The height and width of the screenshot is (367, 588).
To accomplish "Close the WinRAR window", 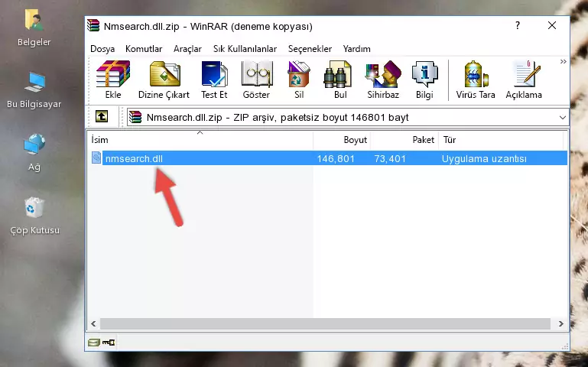I will click(551, 25).
